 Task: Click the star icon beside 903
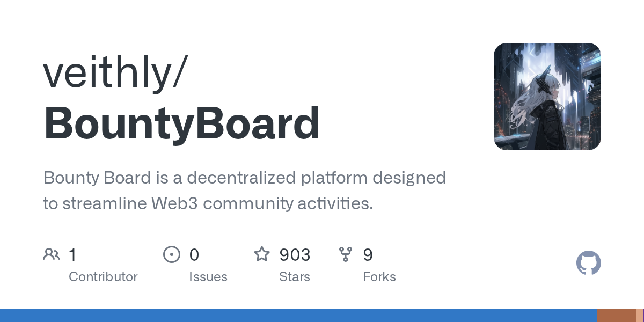(x=261, y=254)
